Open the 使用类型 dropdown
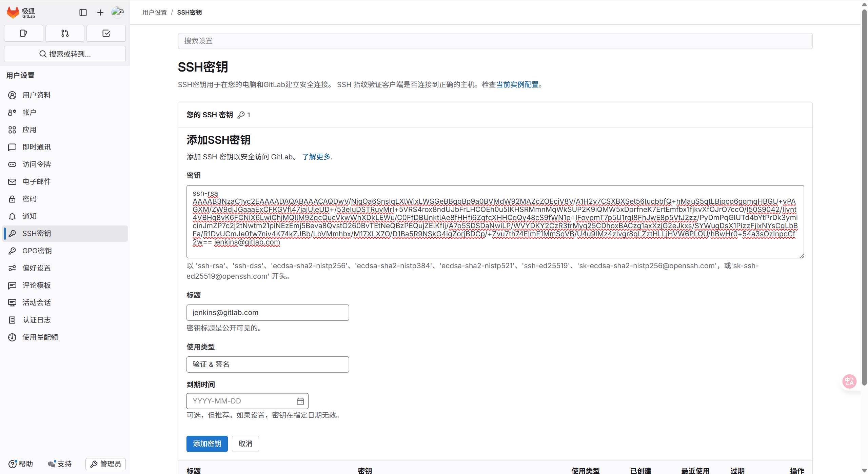 click(x=268, y=364)
